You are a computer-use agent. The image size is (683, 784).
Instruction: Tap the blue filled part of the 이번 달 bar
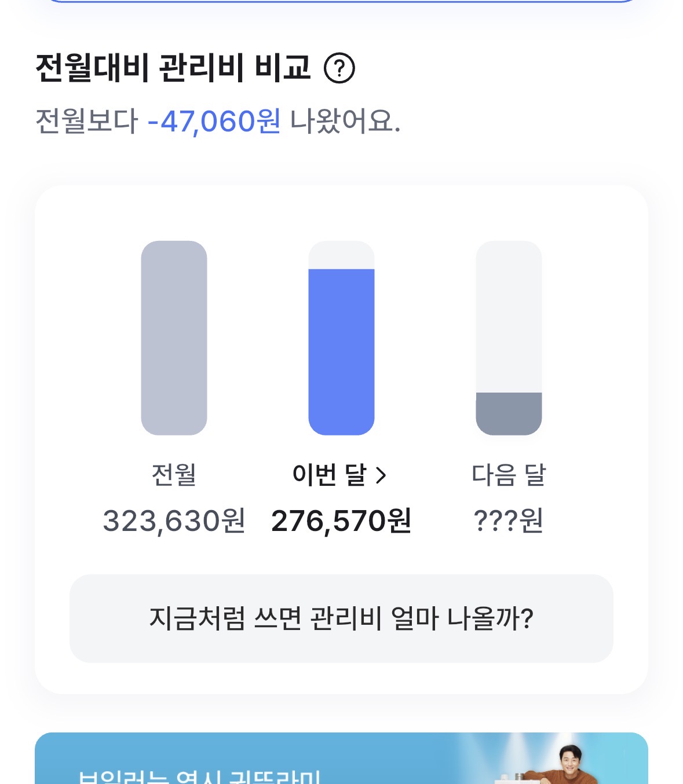pos(341,351)
